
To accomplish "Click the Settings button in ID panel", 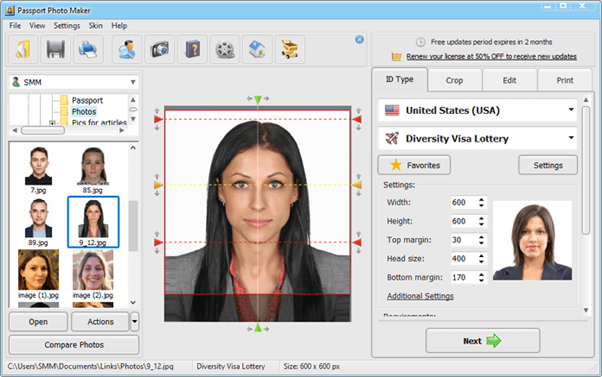I will 548,165.
